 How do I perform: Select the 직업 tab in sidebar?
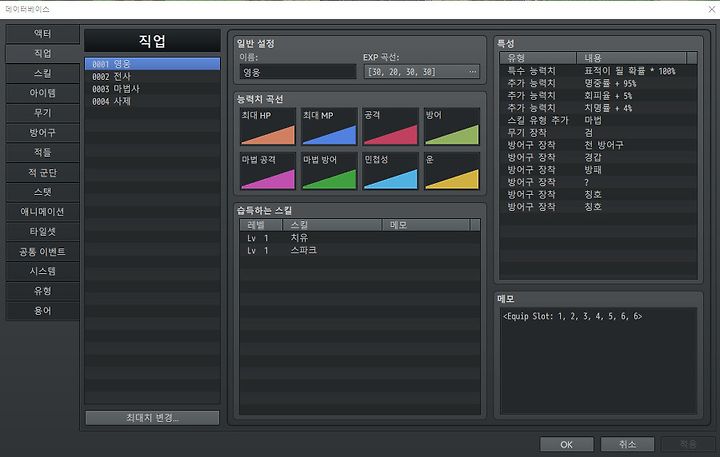(42, 54)
